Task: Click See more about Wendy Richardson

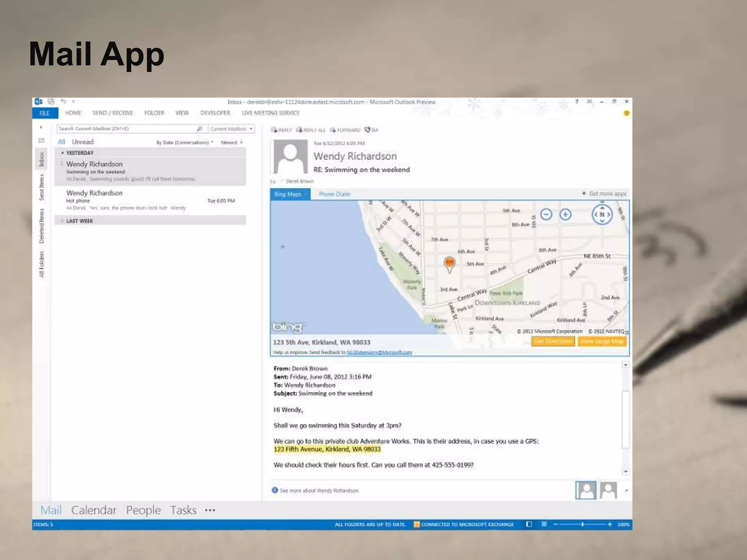Action: pos(319,491)
